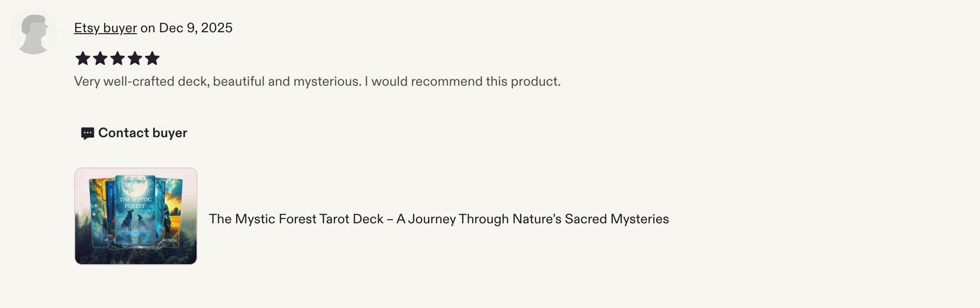Click the speech bubble icon beside Contact buyer
Image resolution: width=980 pixels, height=308 pixels.
coord(87,133)
